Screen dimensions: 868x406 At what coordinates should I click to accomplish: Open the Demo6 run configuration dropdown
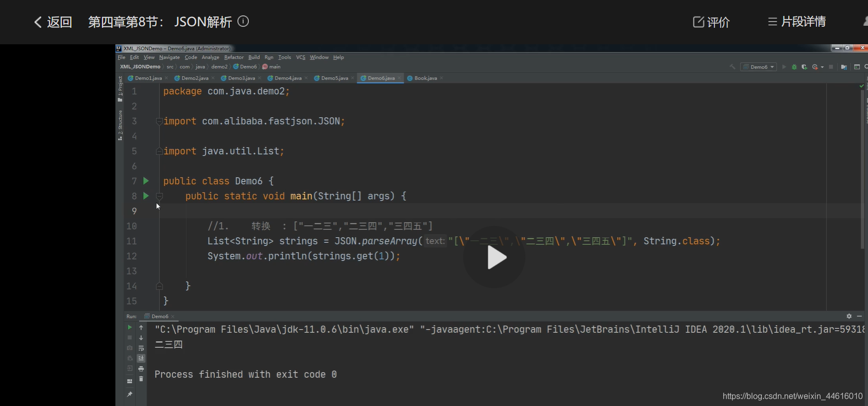pos(758,67)
